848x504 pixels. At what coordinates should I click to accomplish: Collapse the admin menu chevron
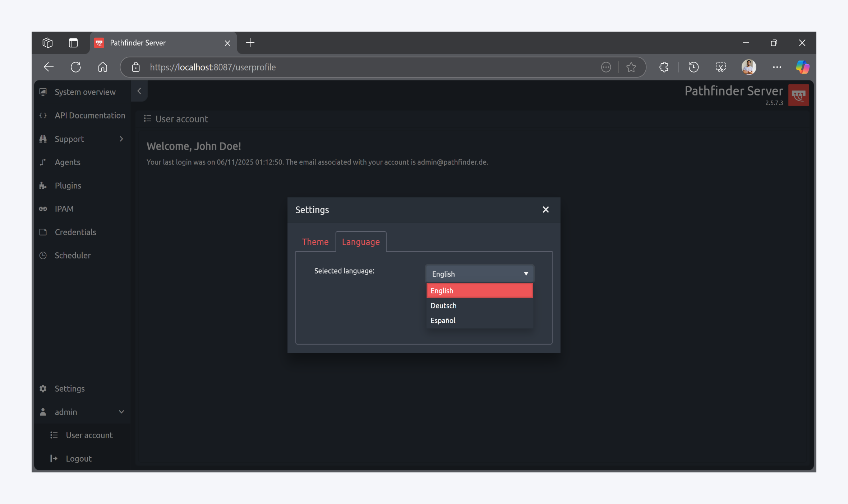click(x=121, y=412)
